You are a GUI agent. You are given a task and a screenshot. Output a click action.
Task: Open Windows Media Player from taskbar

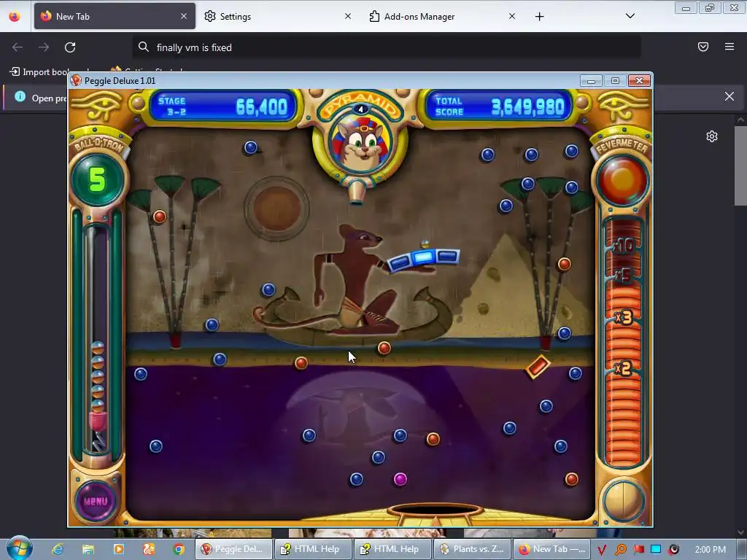pyautogui.click(x=119, y=549)
